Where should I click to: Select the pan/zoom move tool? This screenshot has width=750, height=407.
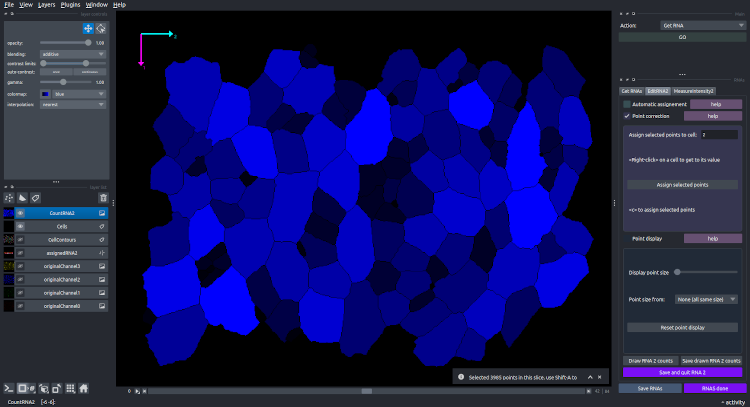tap(87, 30)
